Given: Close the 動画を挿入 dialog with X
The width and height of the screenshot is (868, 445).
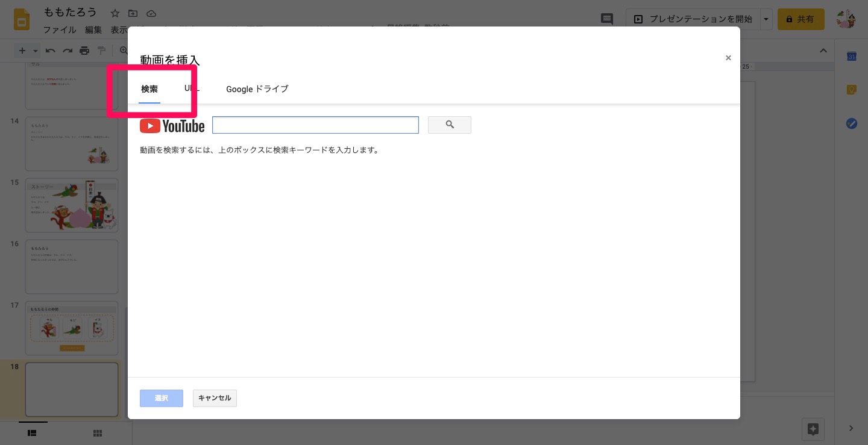Looking at the screenshot, I should pos(728,58).
